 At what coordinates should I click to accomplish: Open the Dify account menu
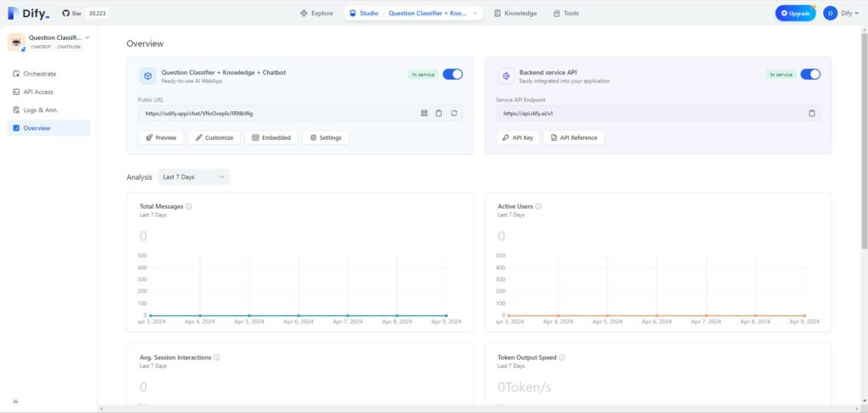point(841,14)
